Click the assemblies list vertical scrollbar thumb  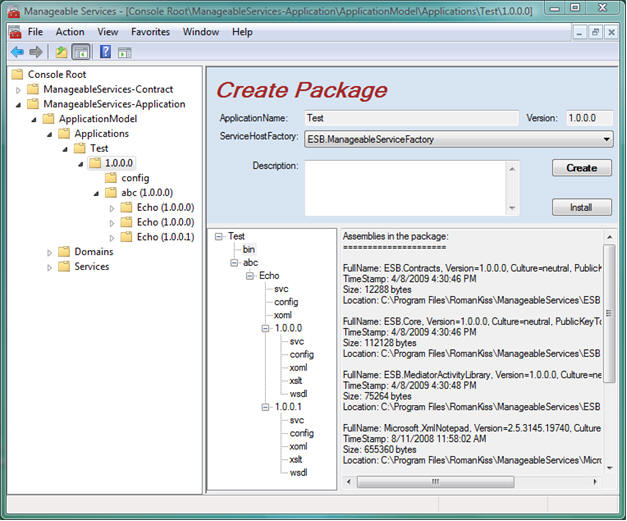click(609, 313)
